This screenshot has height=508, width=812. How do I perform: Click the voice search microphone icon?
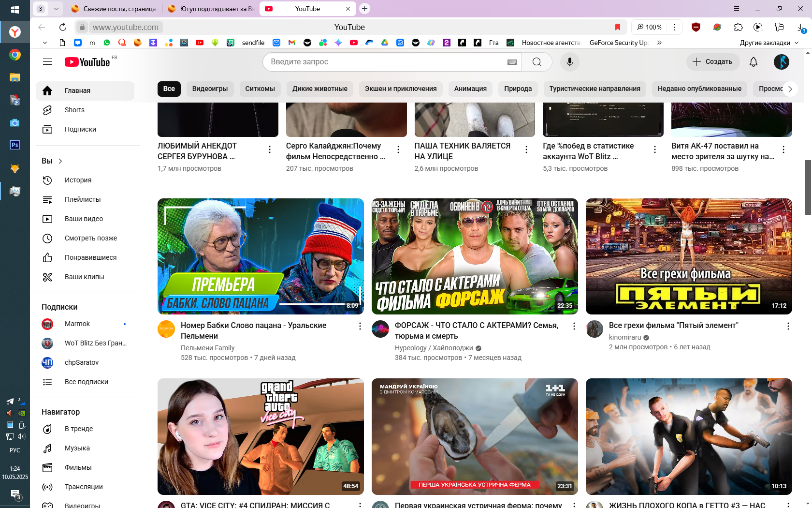tap(570, 62)
